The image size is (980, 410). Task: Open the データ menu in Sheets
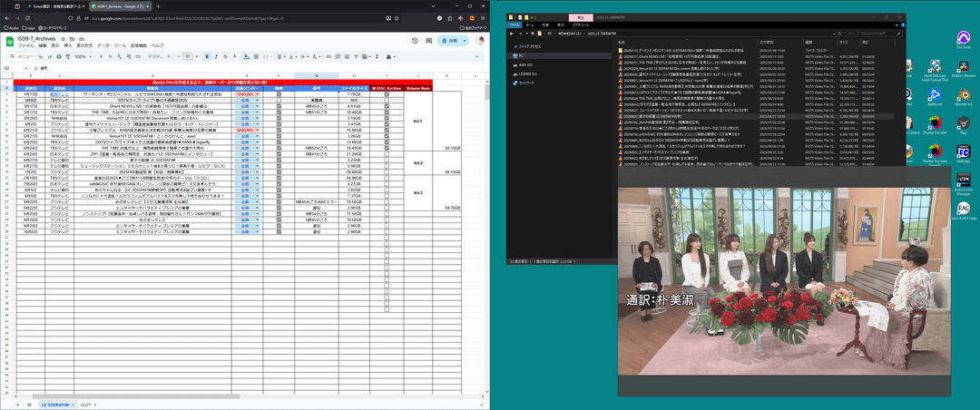(103, 44)
